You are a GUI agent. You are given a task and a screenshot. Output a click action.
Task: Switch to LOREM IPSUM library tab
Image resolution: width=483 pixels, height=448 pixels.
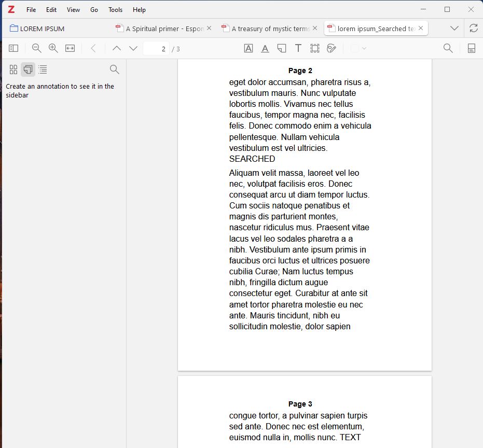click(37, 29)
